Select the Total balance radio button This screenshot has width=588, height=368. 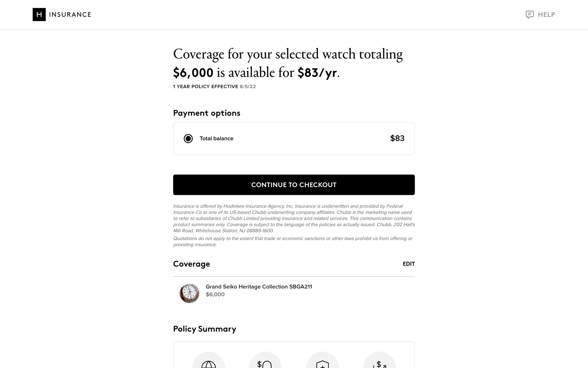(x=188, y=139)
